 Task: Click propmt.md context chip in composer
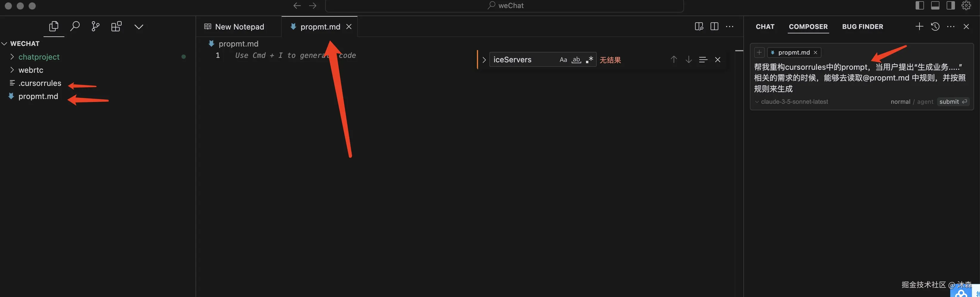[794, 52]
